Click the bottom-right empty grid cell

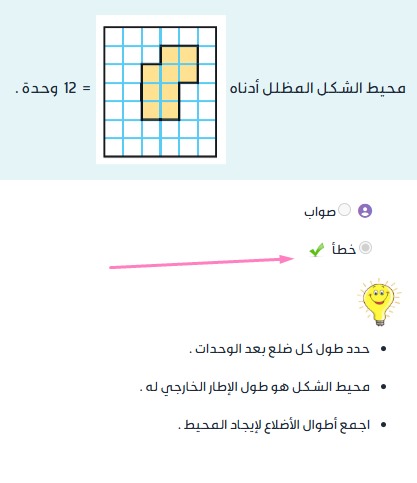(x=207, y=147)
